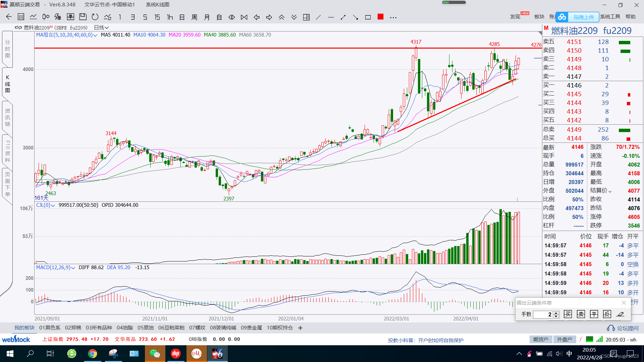This screenshot has height=362, width=644.
Task: Select the 15-minute period button
Action: tap(157, 17)
